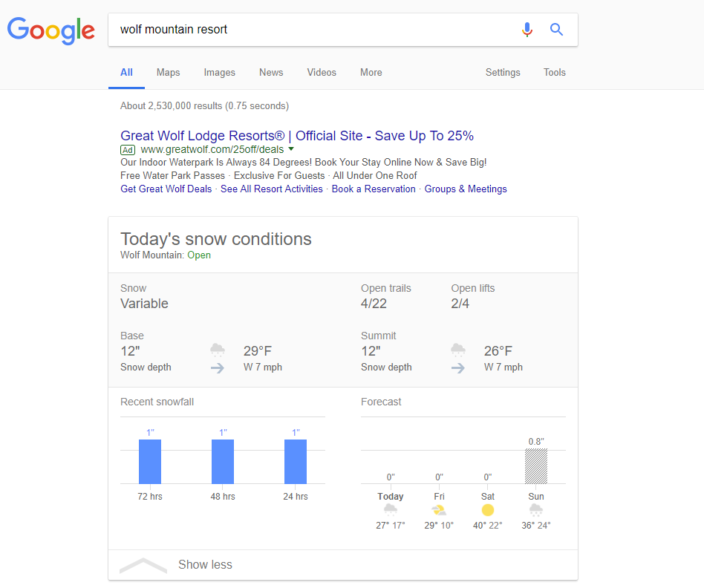This screenshot has width=704, height=588.
Task: Open the Tools search filter
Action: [555, 72]
